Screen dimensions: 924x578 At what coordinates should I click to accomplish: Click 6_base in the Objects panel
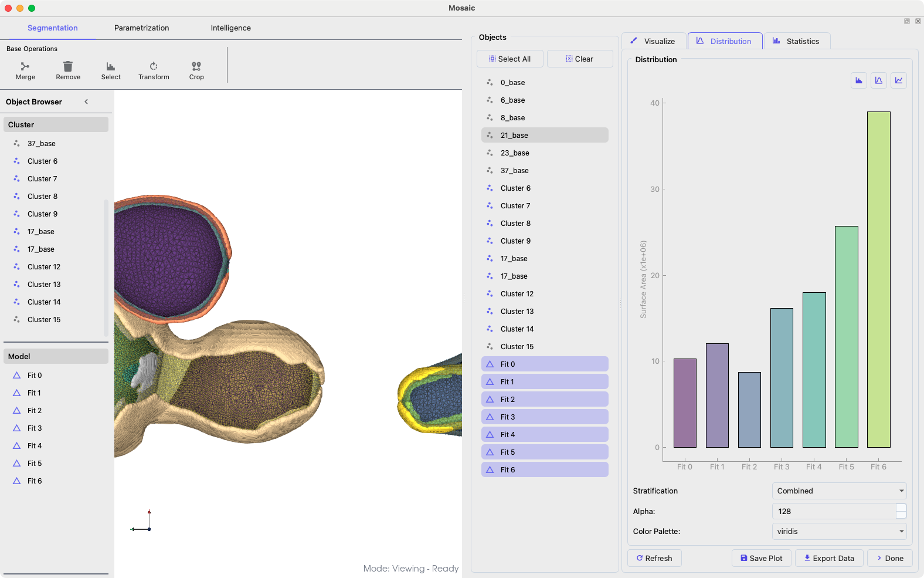coord(545,100)
